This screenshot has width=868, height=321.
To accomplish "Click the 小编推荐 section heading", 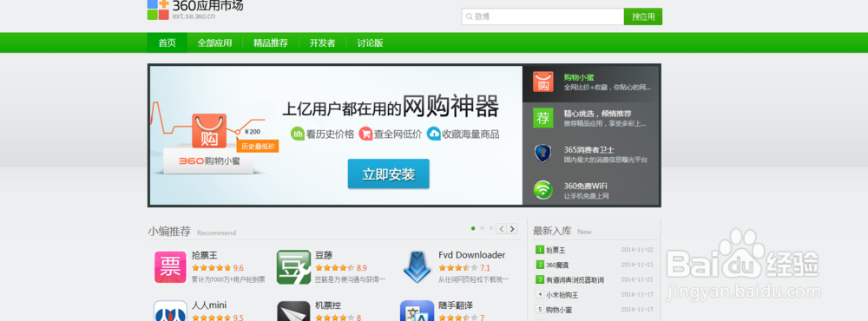I will pos(169,232).
